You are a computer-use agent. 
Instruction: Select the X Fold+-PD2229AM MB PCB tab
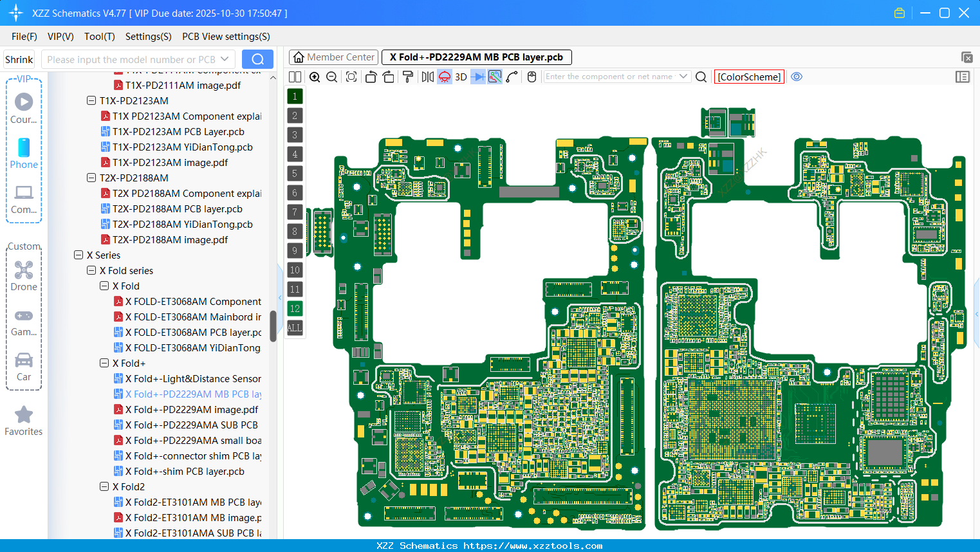point(476,57)
